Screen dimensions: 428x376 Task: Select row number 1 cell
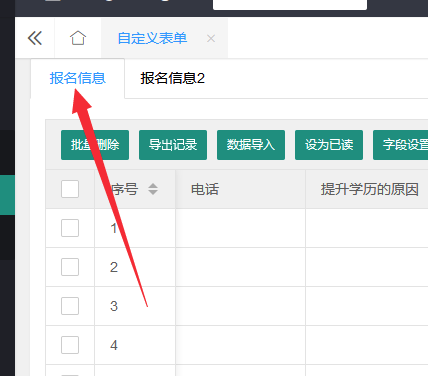(x=135, y=228)
